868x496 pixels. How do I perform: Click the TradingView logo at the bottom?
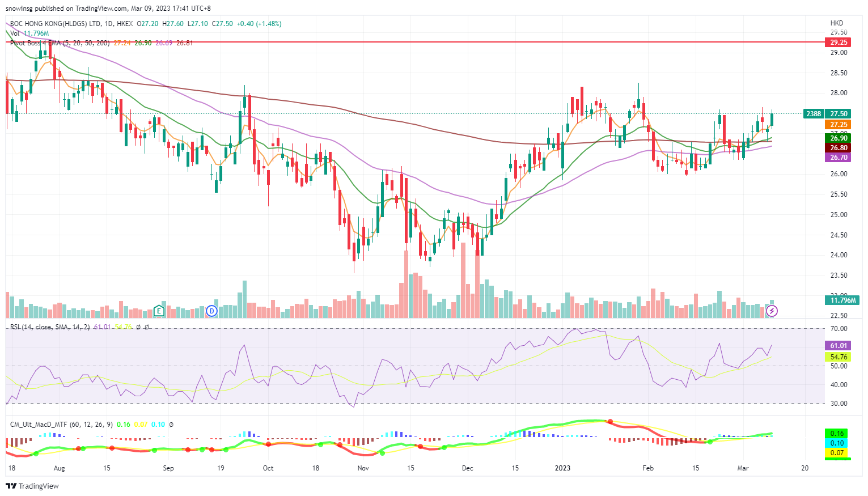(32, 486)
